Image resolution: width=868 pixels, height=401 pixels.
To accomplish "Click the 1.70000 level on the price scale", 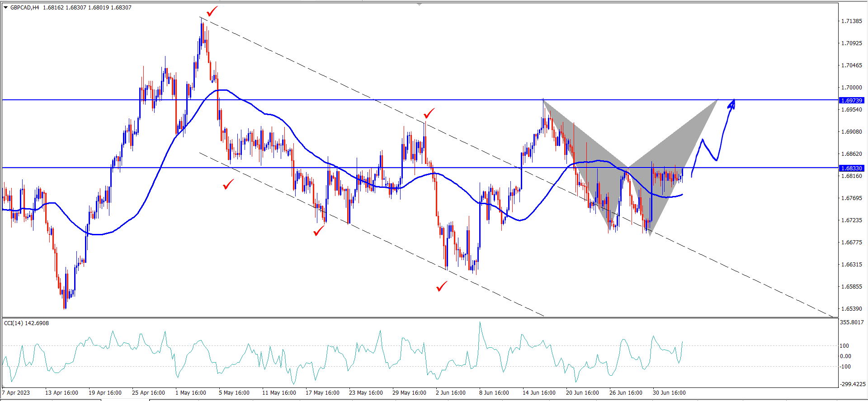I will tap(851, 88).
